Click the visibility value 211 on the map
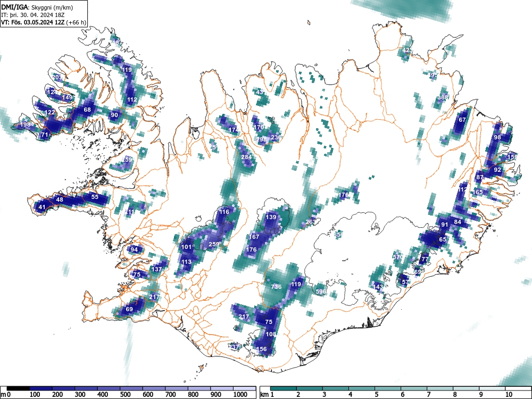 pyautogui.click(x=129, y=212)
